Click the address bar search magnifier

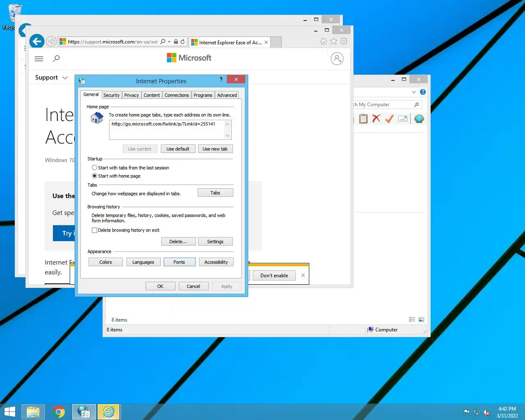[163, 41]
